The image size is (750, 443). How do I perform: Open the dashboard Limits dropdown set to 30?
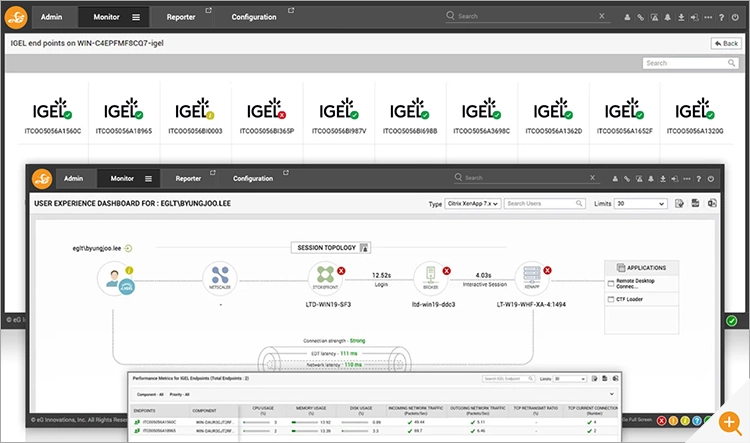pyautogui.click(x=640, y=204)
